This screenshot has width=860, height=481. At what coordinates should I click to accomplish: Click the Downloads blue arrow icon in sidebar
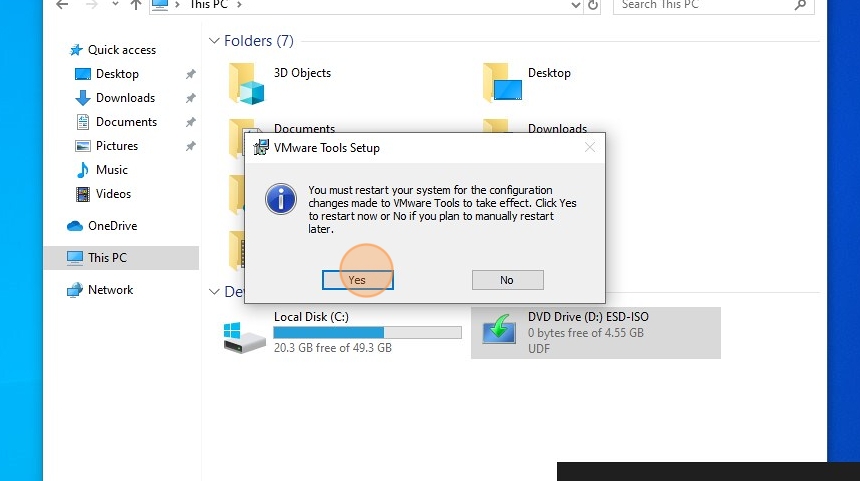(x=83, y=98)
